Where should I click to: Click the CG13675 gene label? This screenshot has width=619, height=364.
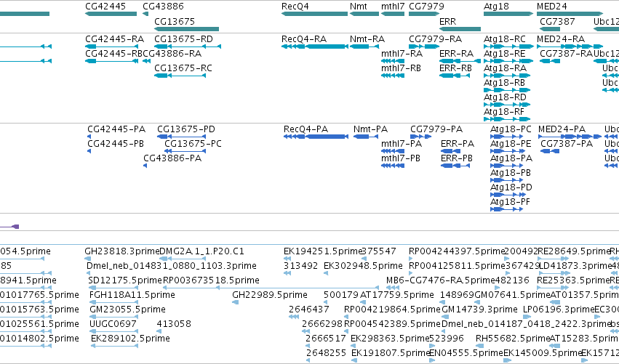[x=175, y=21]
